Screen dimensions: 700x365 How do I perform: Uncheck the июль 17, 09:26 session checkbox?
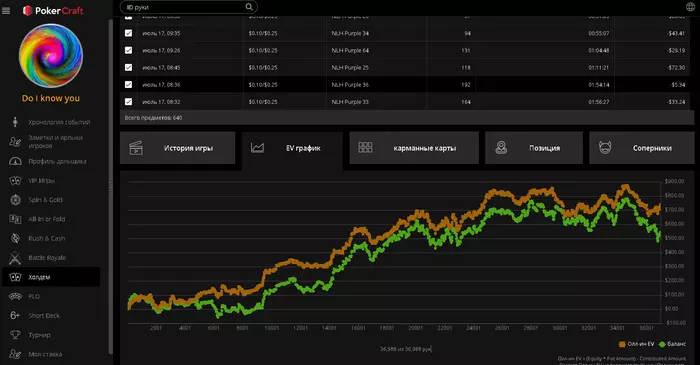(x=129, y=50)
